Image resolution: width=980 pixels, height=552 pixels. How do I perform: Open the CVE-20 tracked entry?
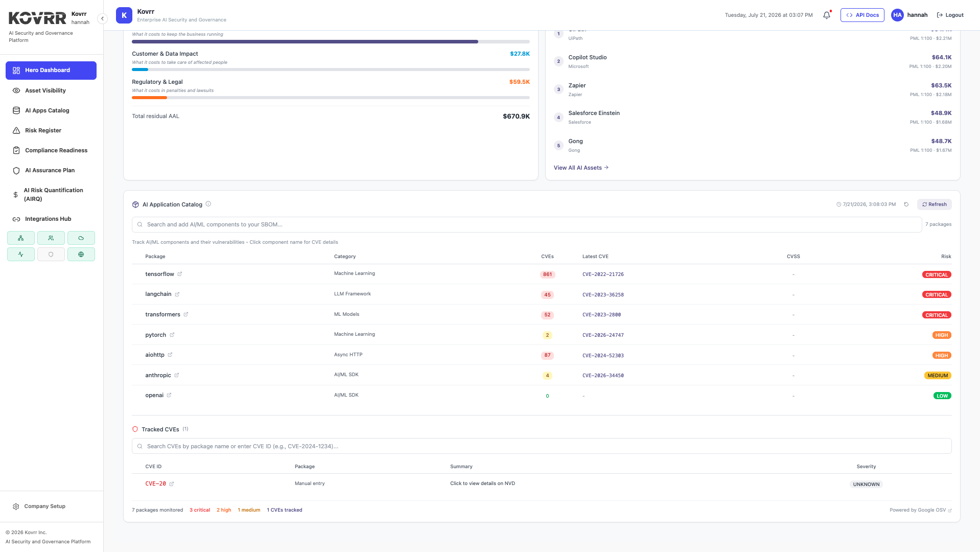tap(155, 484)
